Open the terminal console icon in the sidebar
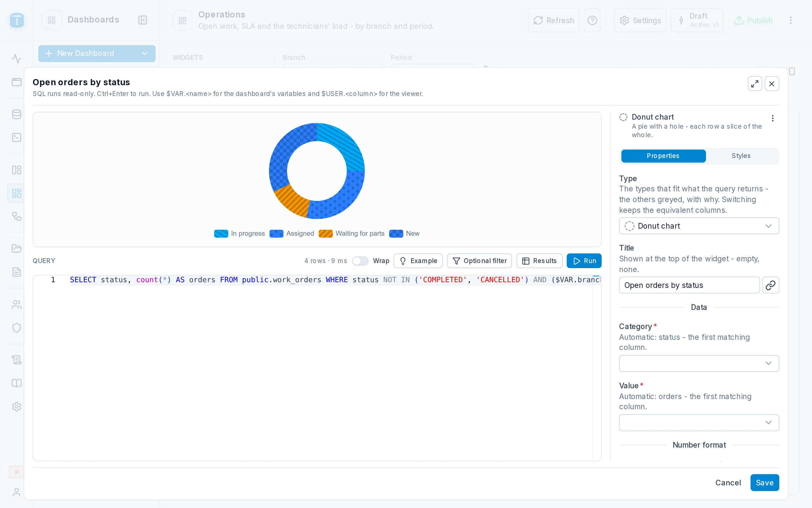The height and width of the screenshot is (508, 812). point(16,138)
